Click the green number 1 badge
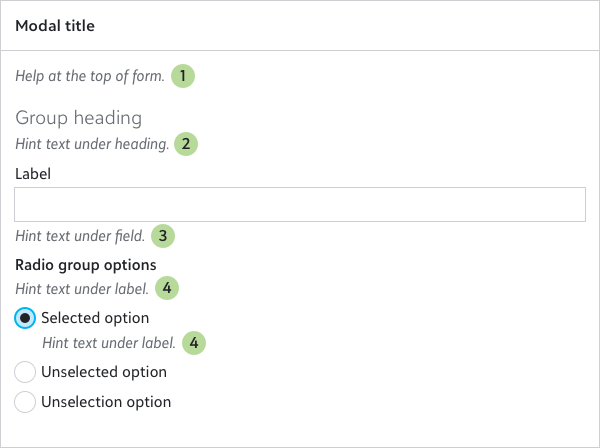 coord(183,75)
